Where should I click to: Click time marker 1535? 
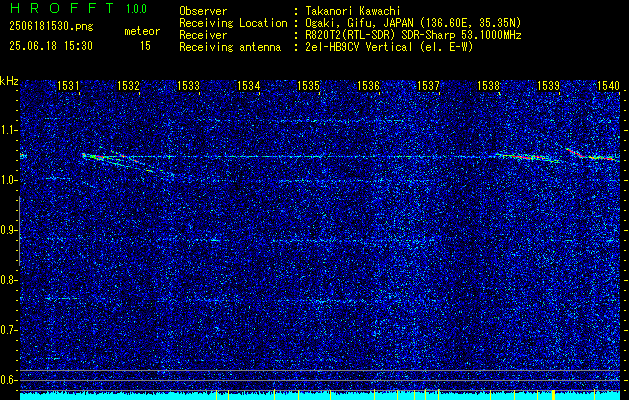click(x=308, y=86)
